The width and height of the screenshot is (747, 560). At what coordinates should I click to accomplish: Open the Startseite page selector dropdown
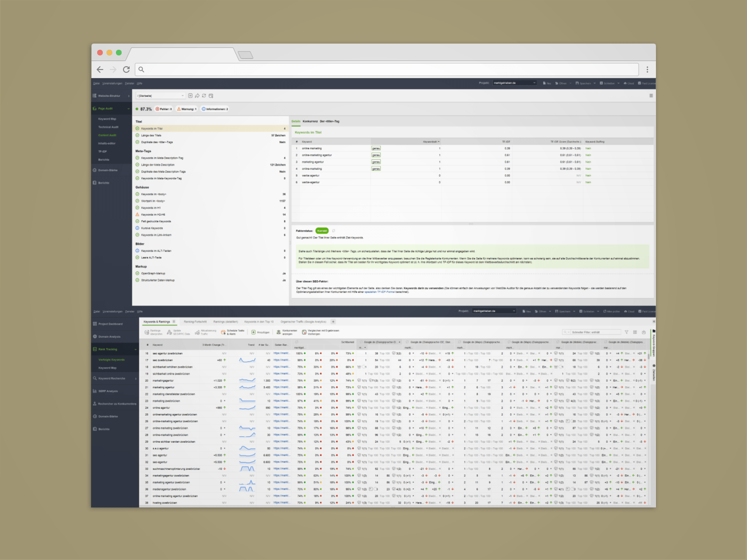160,96
